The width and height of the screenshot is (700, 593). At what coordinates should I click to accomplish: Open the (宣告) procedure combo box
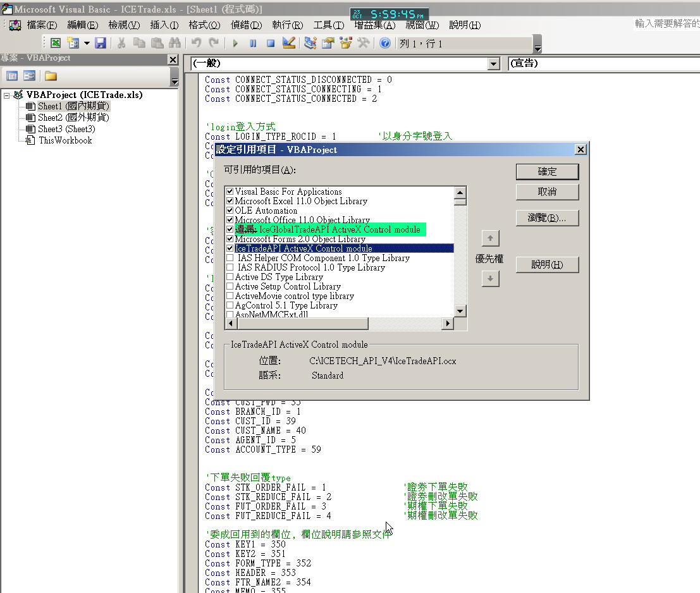tap(605, 63)
